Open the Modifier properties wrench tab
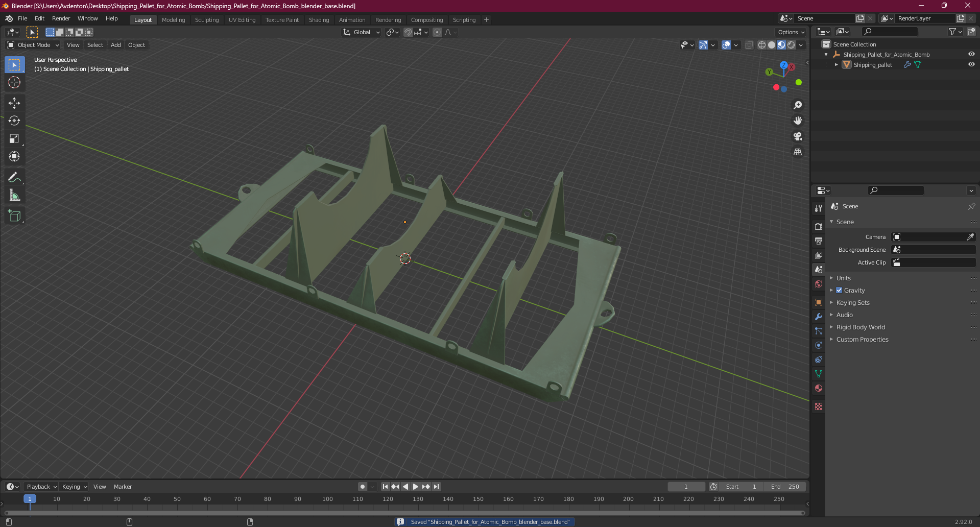Viewport: 980px width, 527px height. [x=819, y=317]
